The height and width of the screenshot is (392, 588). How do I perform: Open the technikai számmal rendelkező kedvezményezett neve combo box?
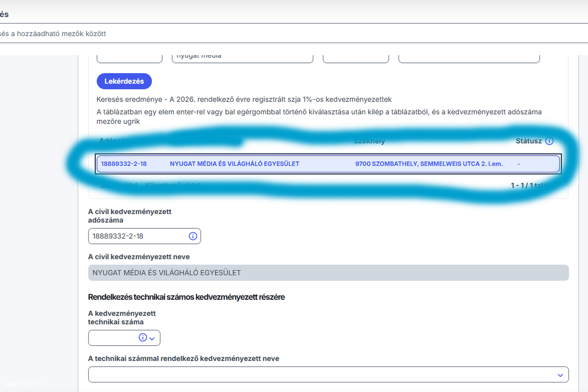pos(328,375)
